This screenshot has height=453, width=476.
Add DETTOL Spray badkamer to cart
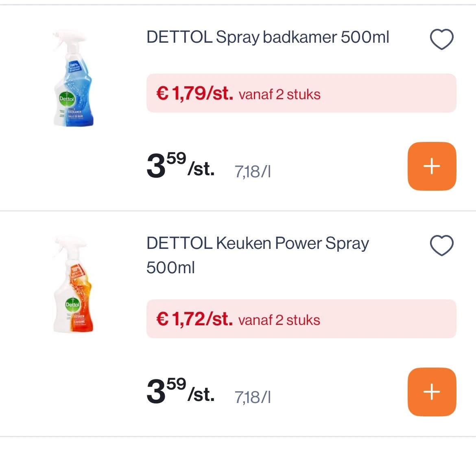[432, 166]
